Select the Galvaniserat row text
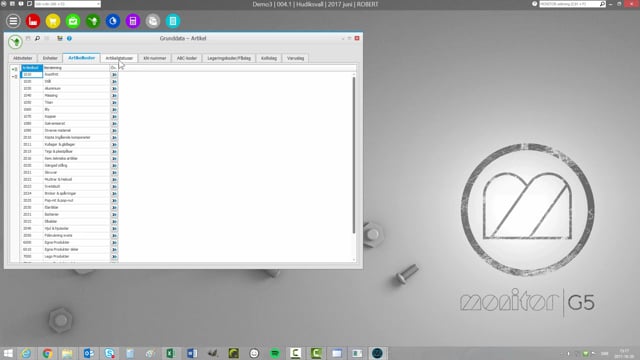Screen dimensions: 640x360 55,124
